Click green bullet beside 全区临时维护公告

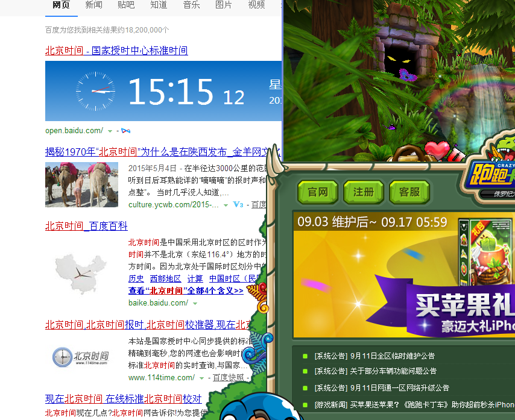click(305, 356)
